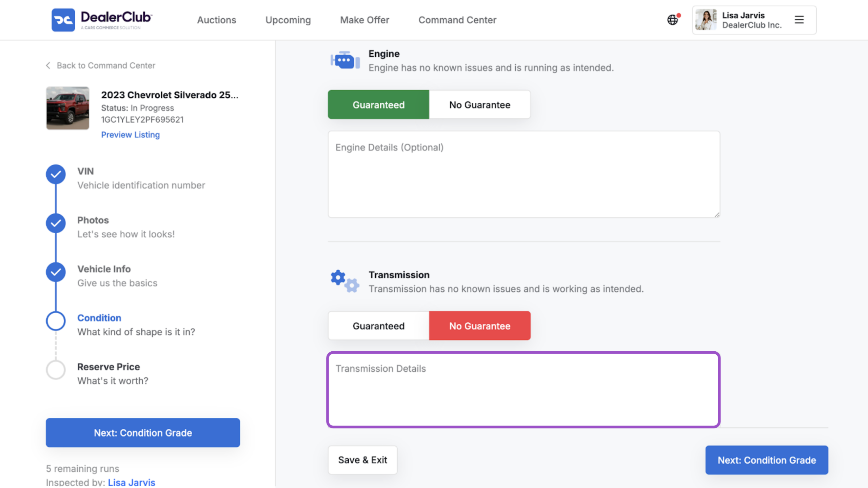Click the Transmission gears icon
This screenshot has width=868, height=488.
pyautogui.click(x=345, y=281)
